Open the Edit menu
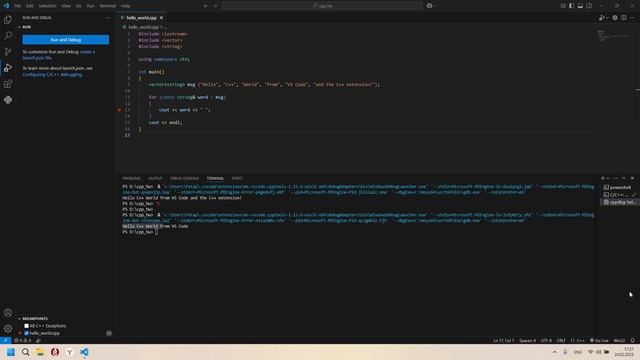 tap(30, 6)
